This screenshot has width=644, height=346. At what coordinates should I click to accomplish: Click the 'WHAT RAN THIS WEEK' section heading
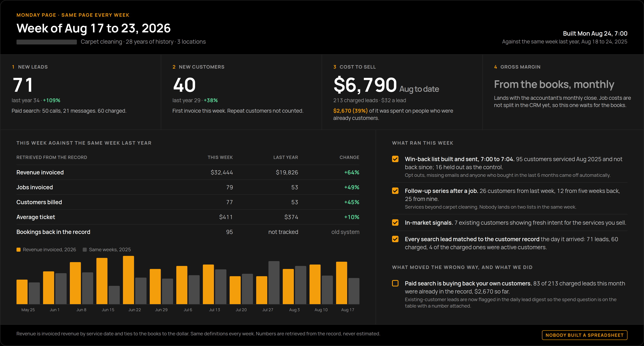[422, 143]
